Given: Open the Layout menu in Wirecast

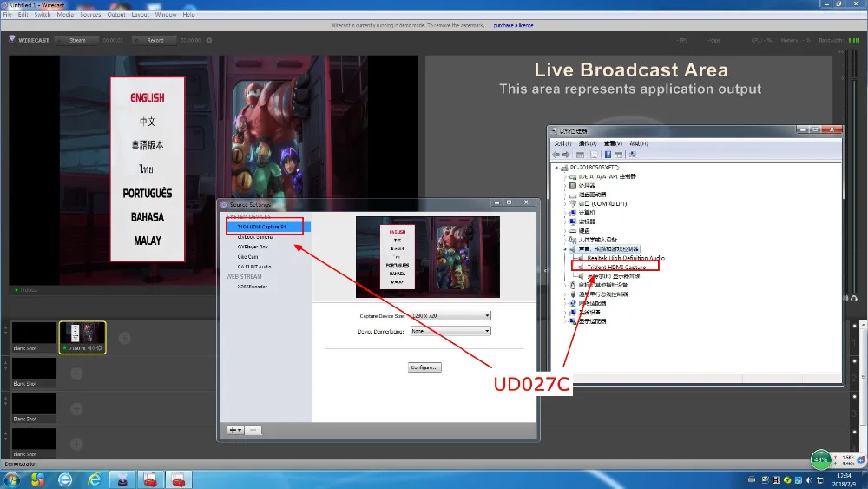Looking at the screenshot, I should tap(140, 15).
